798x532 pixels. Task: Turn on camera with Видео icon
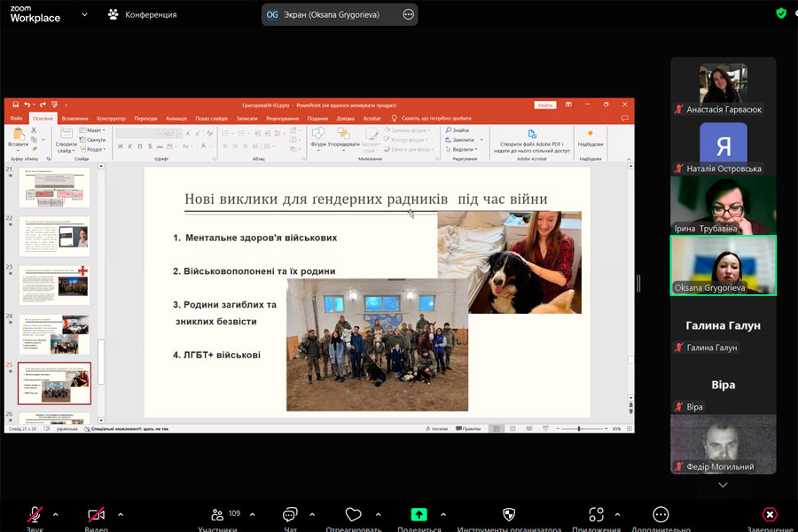(96, 515)
